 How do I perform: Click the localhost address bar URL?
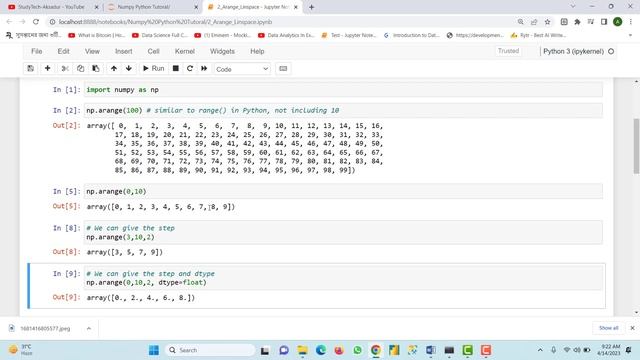(165, 22)
